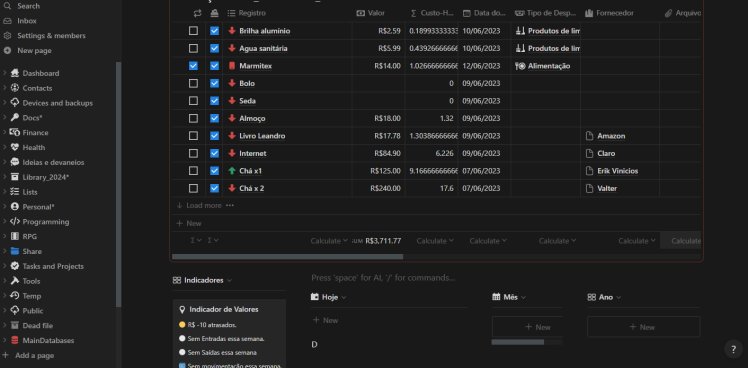Click the Devices and backups cloud icon

[x=14, y=103]
